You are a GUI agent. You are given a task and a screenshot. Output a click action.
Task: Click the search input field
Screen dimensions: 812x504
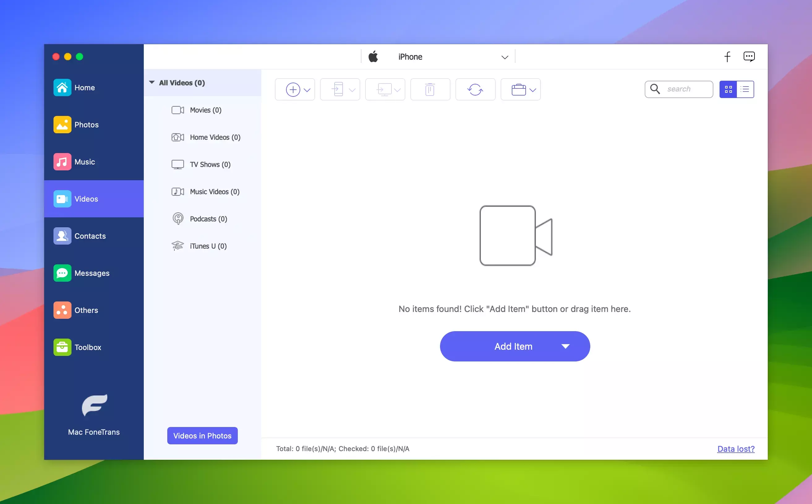[x=687, y=89]
